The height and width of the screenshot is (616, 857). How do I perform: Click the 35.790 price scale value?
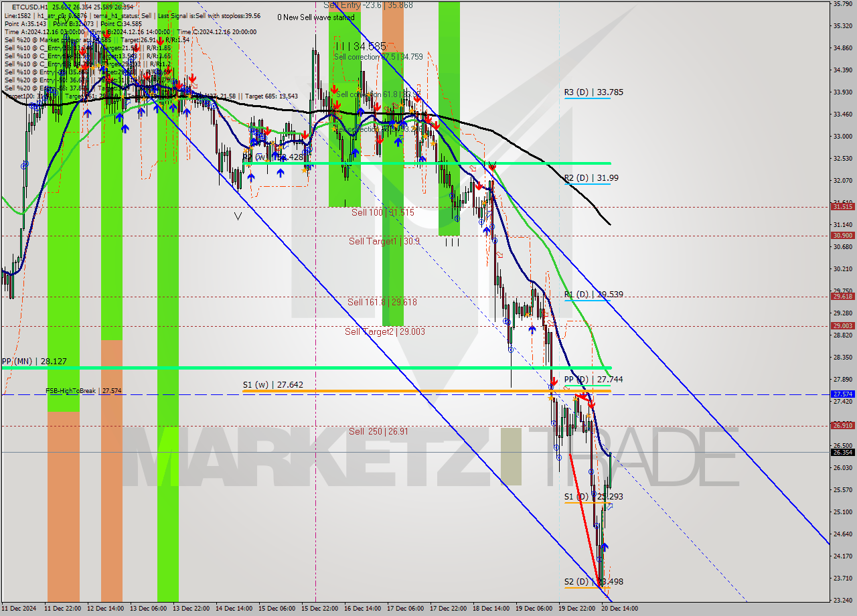[842, 4]
